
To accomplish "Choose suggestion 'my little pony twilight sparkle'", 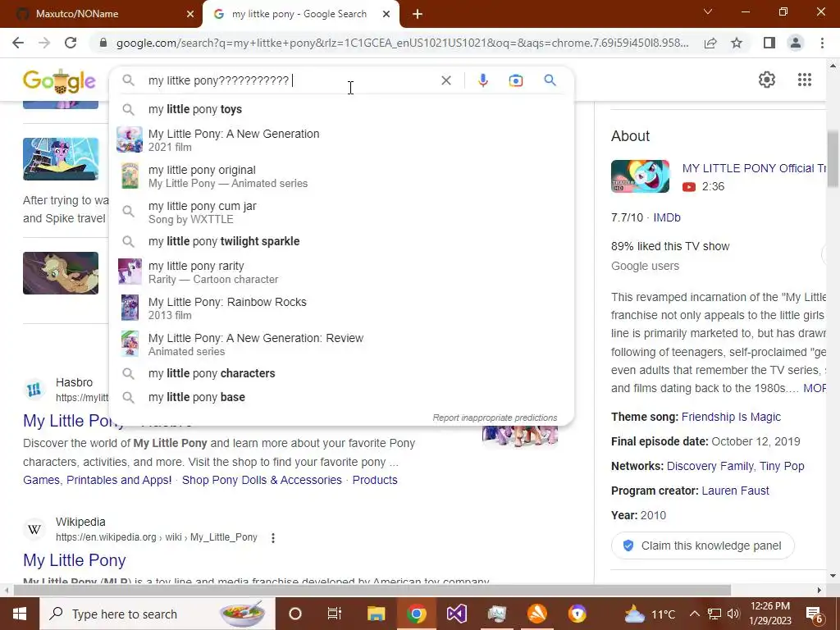I will [x=341, y=241].
